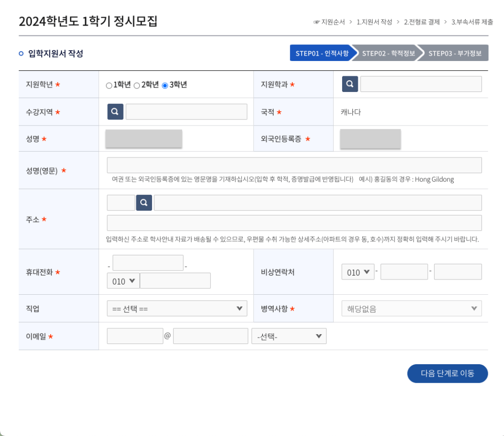Switch to STEP01 - 인적사항 tab
This screenshot has height=436, width=504.
click(322, 53)
